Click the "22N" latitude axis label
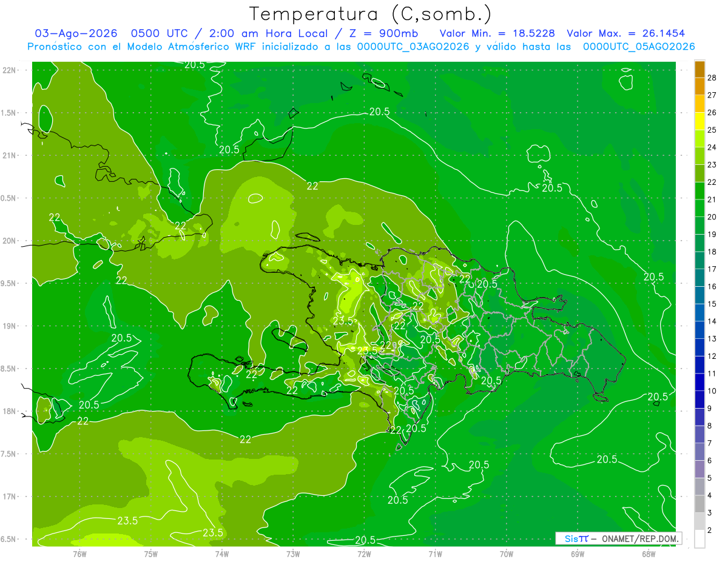Image resolution: width=728 pixels, height=562 pixels. point(9,70)
